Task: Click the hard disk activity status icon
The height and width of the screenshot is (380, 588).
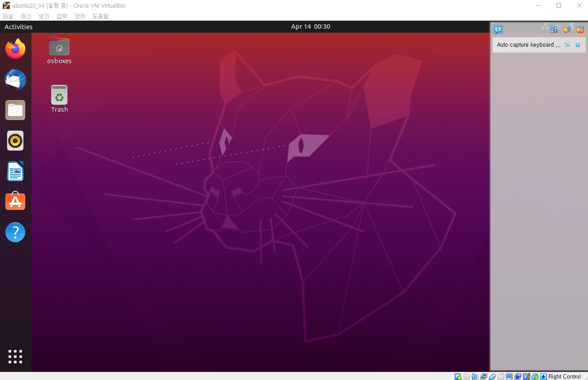Action: coord(458,376)
